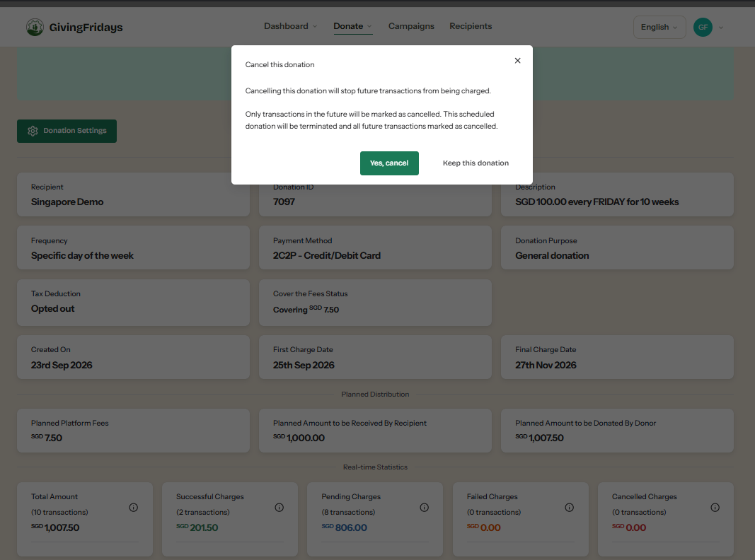Go to Campaigns page
The height and width of the screenshot is (560, 755).
[411, 26]
